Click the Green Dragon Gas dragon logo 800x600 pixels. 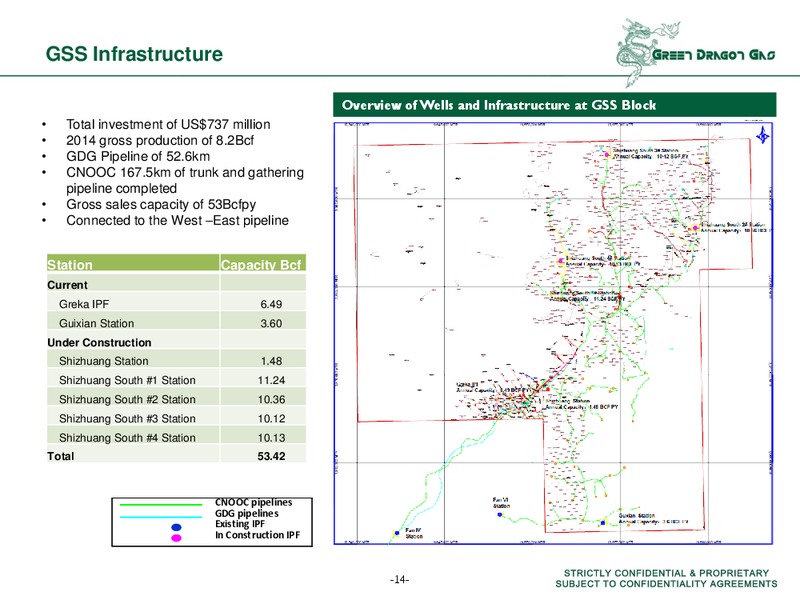696,53
